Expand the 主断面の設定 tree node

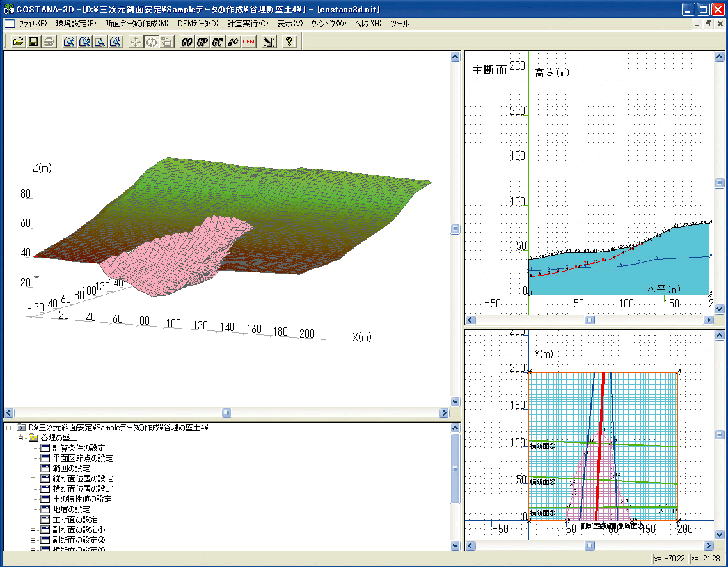click(33, 520)
